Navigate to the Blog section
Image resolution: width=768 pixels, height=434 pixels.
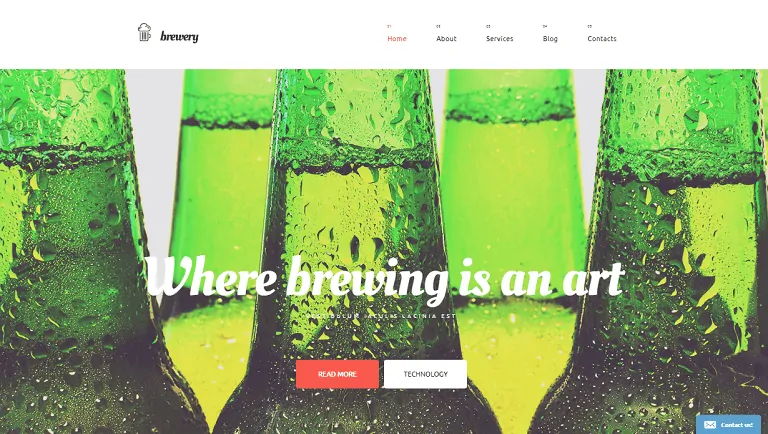tap(550, 39)
